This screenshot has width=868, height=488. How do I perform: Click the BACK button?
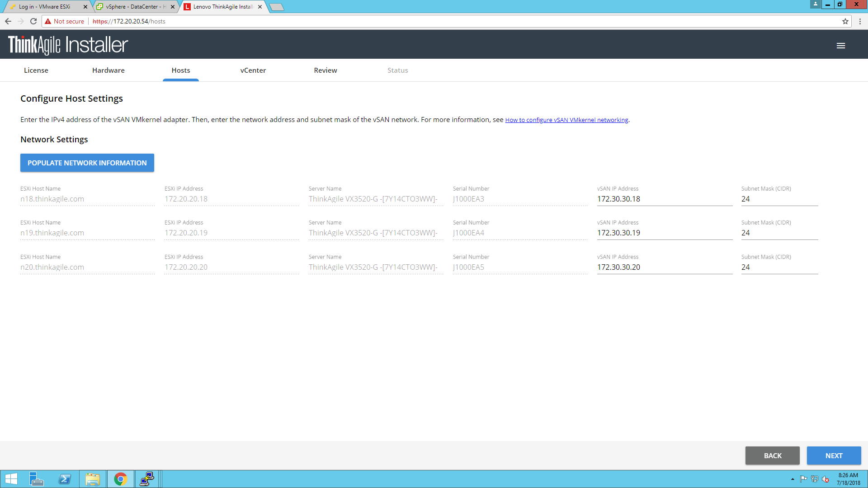(x=772, y=455)
